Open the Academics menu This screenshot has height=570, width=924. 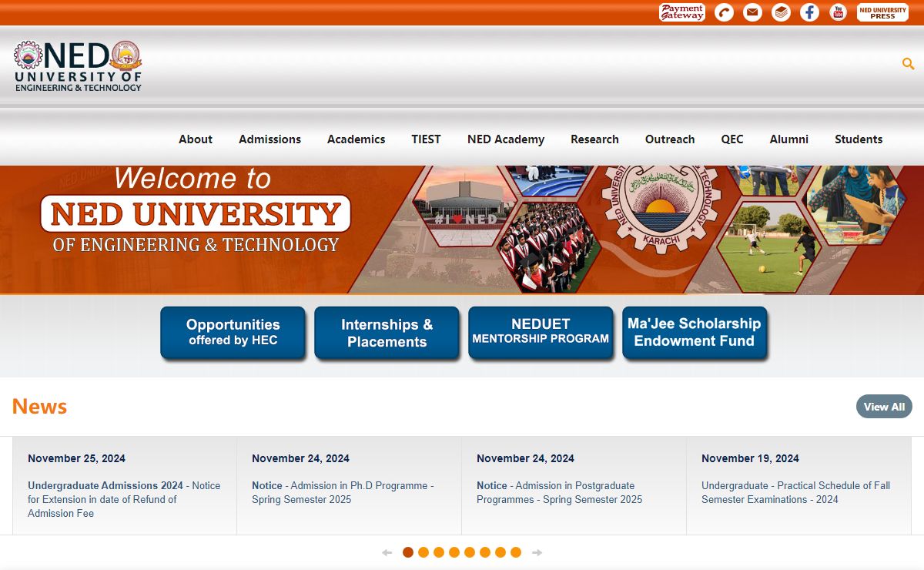(356, 139)
